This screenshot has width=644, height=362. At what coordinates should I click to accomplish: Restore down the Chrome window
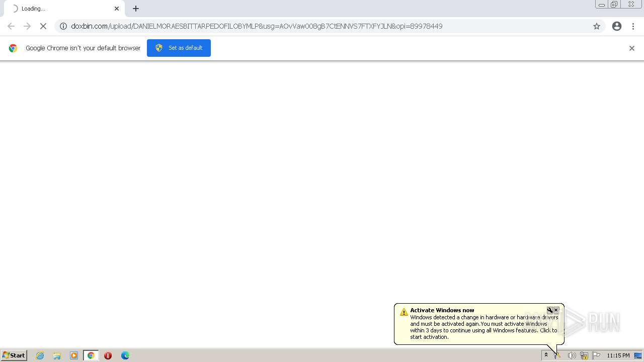click(614, 5)
